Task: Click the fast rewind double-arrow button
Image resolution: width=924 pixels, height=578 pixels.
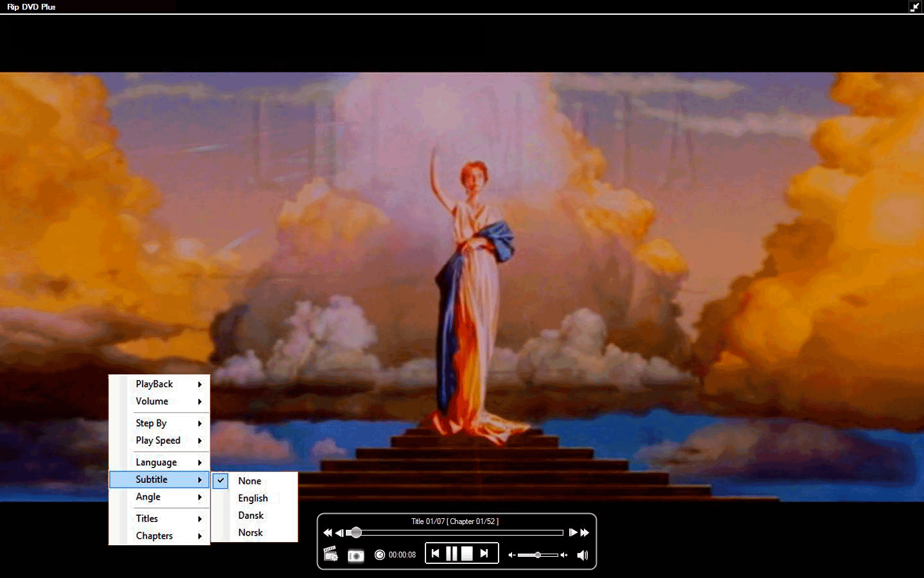Action: (x=328, y=532)
